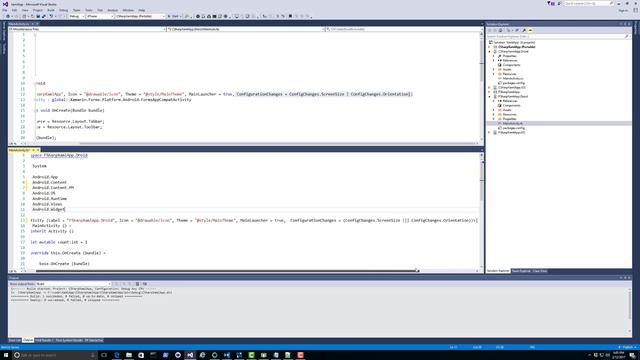This screenshot has height=360, width=640.
Task: Open the Miscellaneous Files scope dropdown
Action: click(x=87, y=29)
